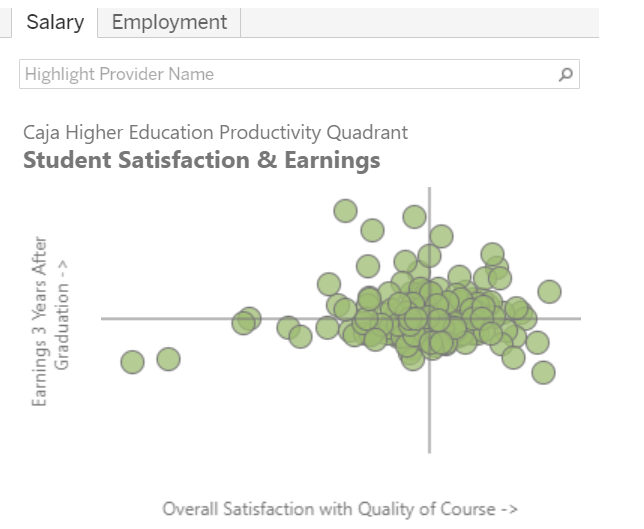Click the Caja Higher Education Productivity Quadrant subtitle
The width and height of the screenshot is (644, 529).
point(215,132)
